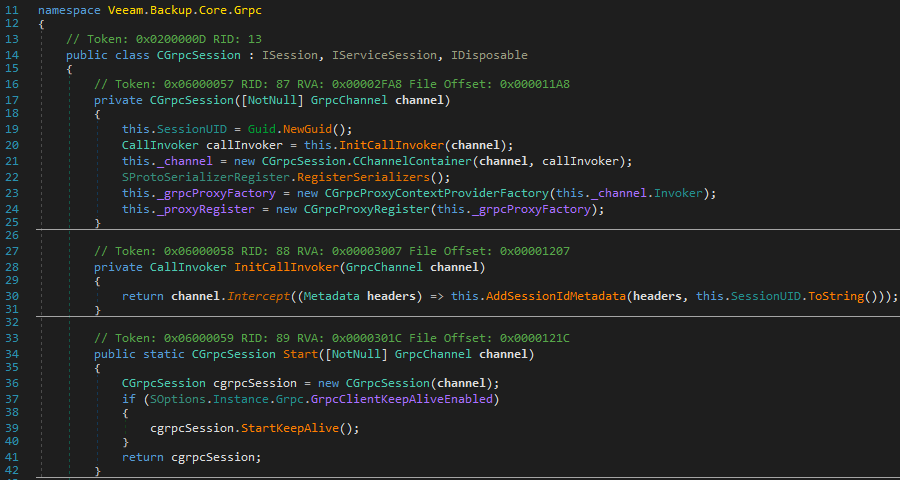Screen dimensions: 900x480
Task: Click line number 28 in gutter
Action: (12, 267)
